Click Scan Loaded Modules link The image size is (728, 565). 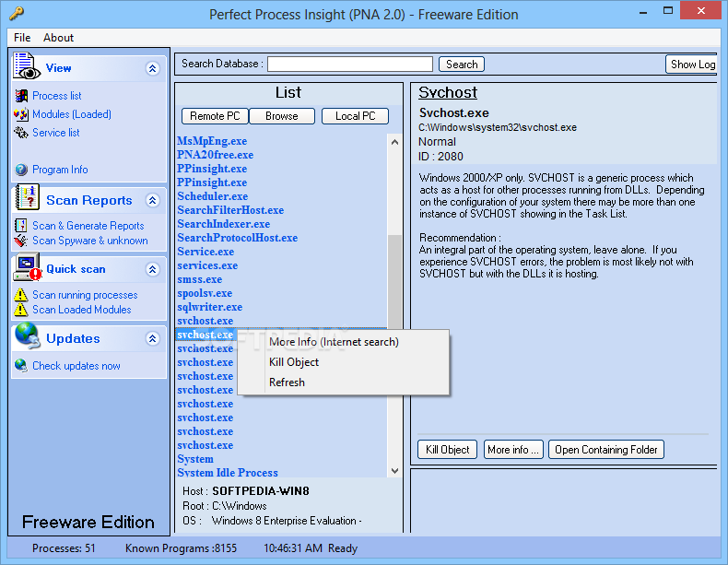click(x=82, y=310)
